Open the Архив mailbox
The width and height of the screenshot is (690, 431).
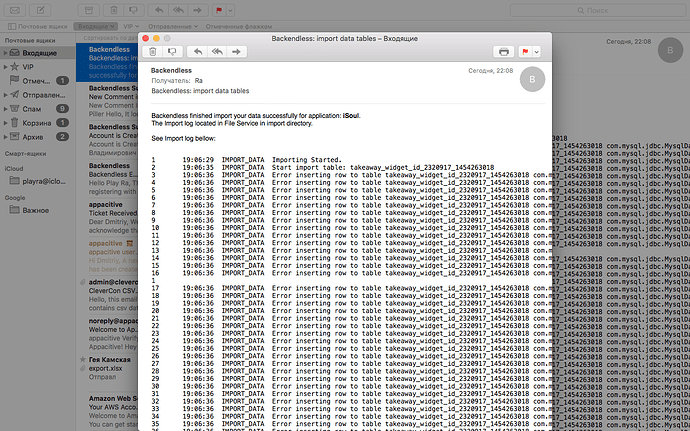[38, 137]
